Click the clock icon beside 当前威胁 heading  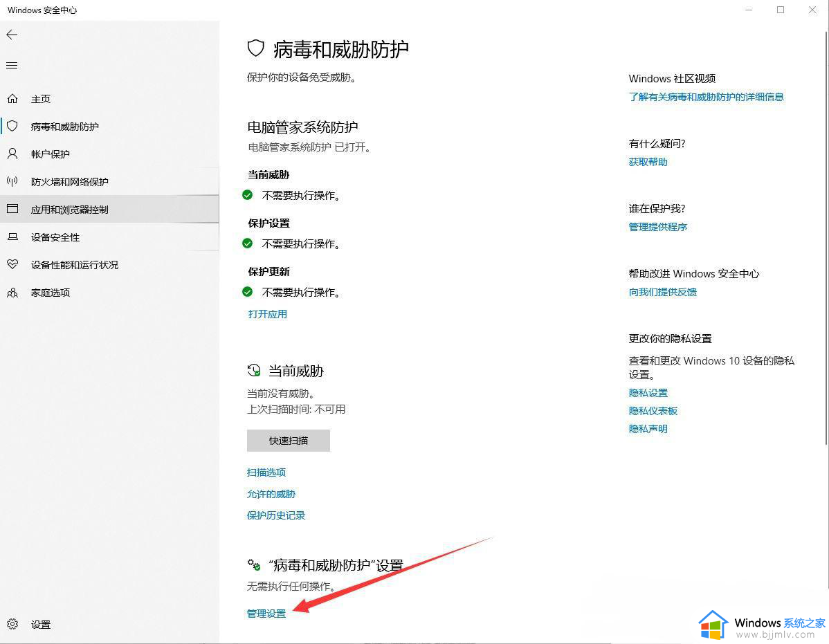[x=254, y=370]
